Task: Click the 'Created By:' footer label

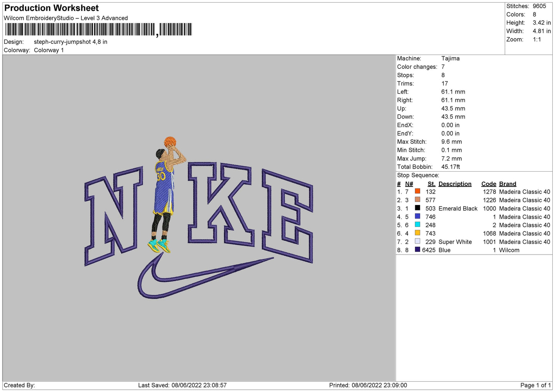Action: 19,385
